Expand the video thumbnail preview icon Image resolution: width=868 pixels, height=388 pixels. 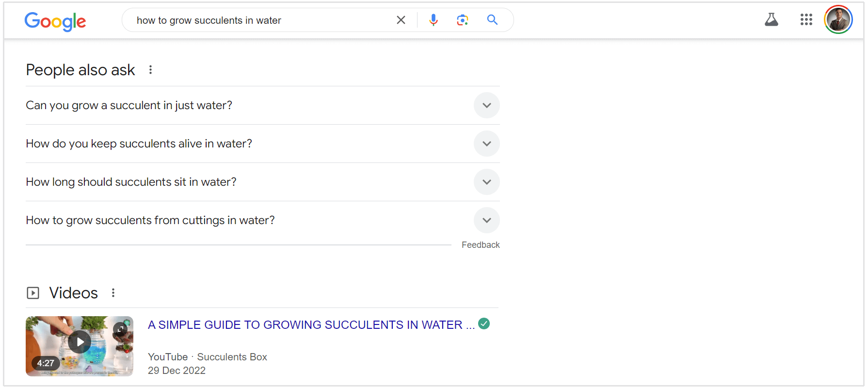120,329
